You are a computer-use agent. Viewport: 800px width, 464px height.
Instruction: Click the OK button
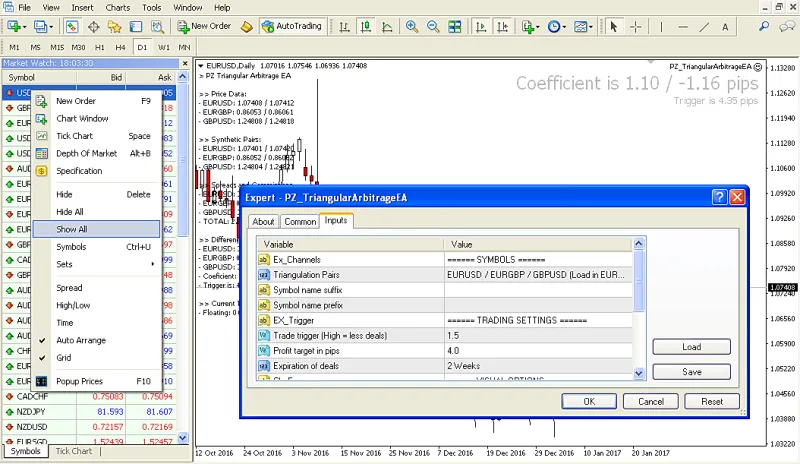(589, 402)
